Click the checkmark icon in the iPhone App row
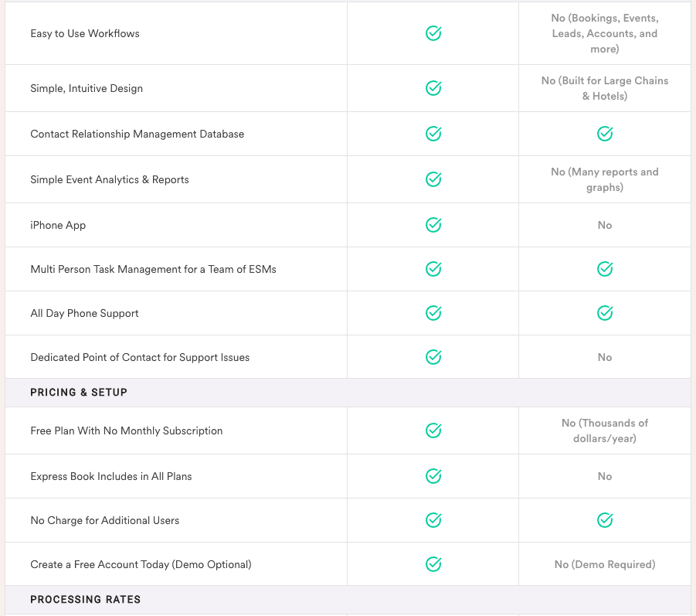The width and height of the screenshot is (696, 616). tap(433, 225)
